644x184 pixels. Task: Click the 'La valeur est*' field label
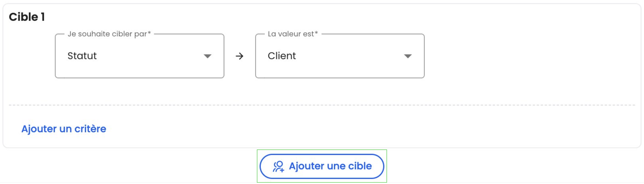click(x=293, y=34)
